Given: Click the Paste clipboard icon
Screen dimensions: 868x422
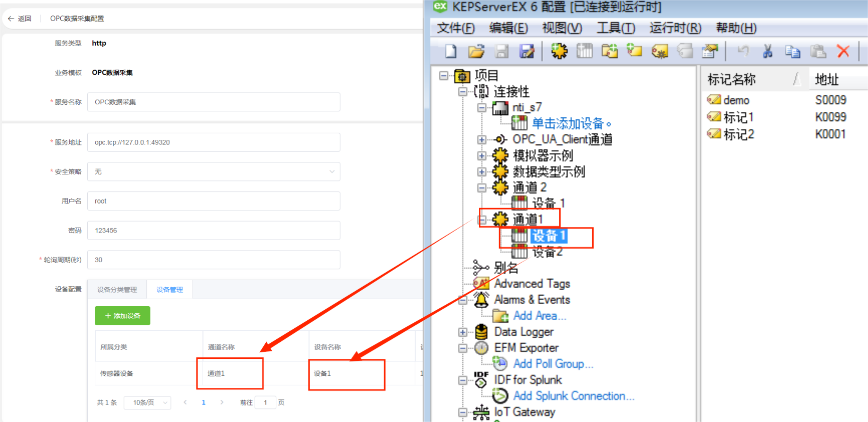Looking at the screenshot, I should [x=818, y=51].
